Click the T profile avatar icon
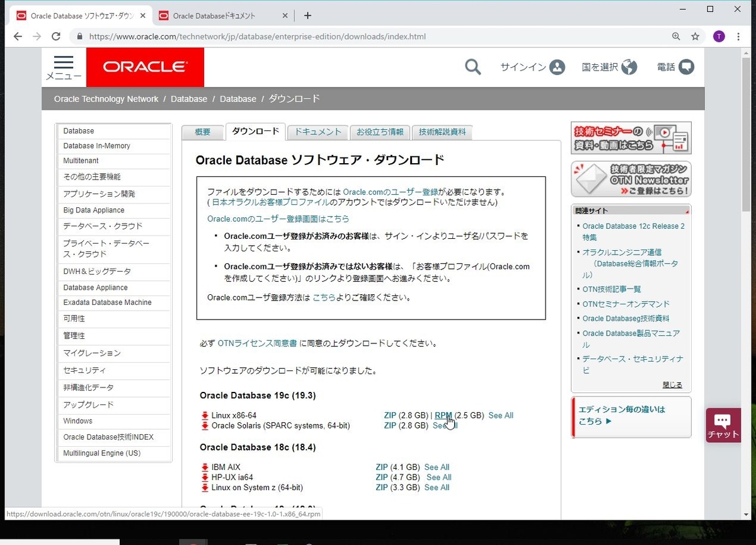 pyautogui.click(x=718, y=36)
